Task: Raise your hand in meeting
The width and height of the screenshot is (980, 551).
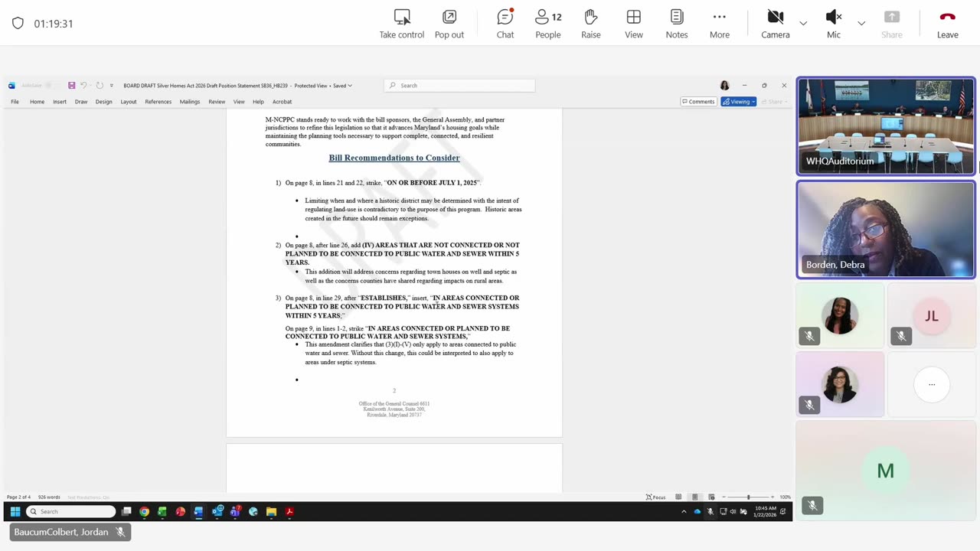Action: (591, 24)
